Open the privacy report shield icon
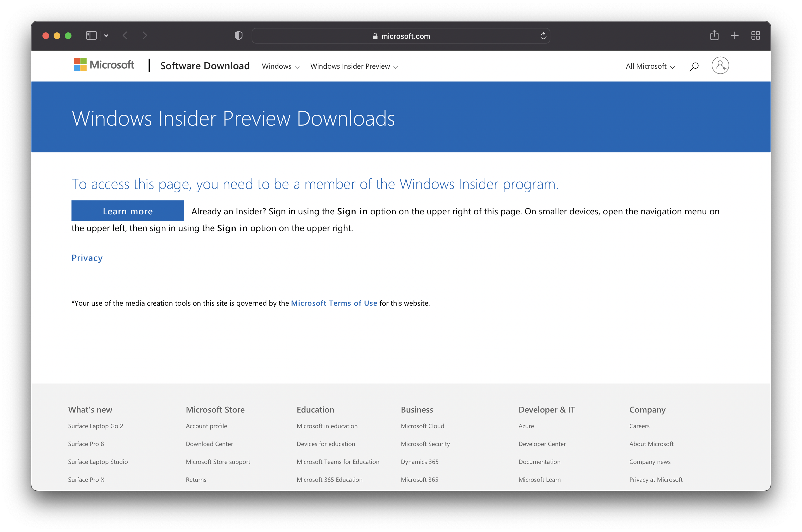The width and height of the screenshot is (802, 532). 238,36
